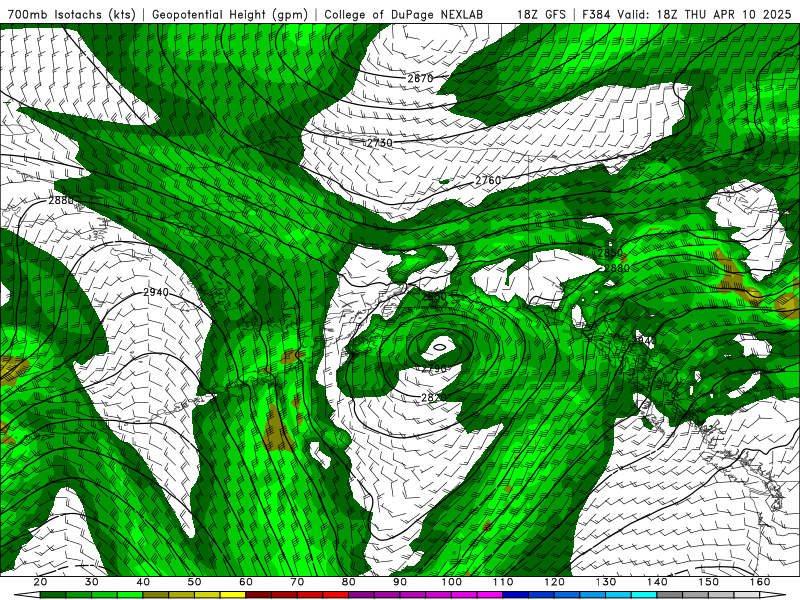Click the right arrow end of the color bar
Viewport: 800px width, 600px height.
[773, 595]
